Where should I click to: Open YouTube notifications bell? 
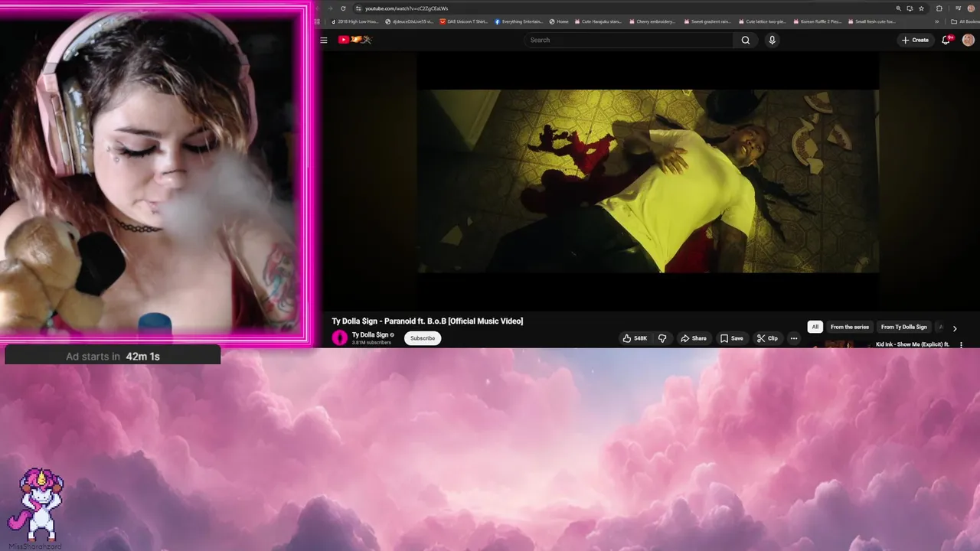click(946, 40)
